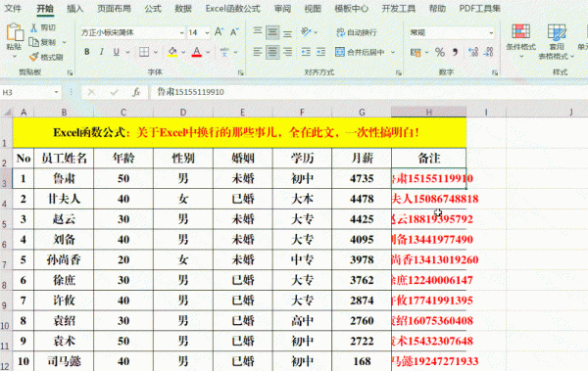Viewport: 588px width, 371px height.
Task: Click the increase indent icon
Action: 321,52
